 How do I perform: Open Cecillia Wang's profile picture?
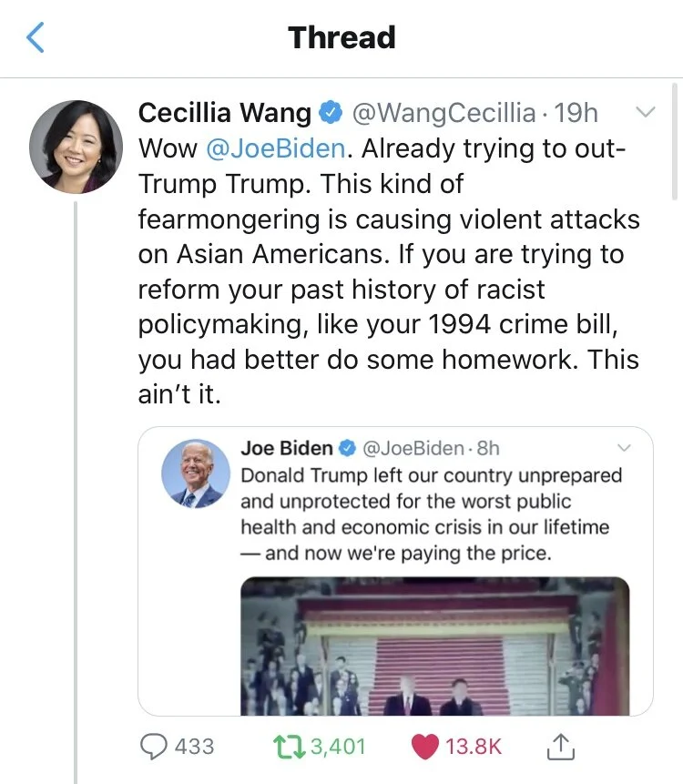pyautogui.click(x=76, y=147)
